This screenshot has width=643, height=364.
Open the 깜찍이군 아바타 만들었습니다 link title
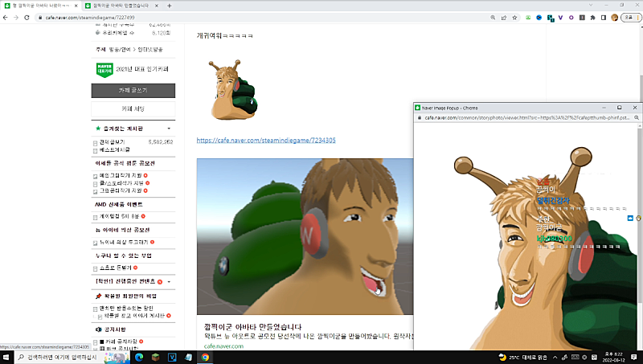tap(253, 327)
